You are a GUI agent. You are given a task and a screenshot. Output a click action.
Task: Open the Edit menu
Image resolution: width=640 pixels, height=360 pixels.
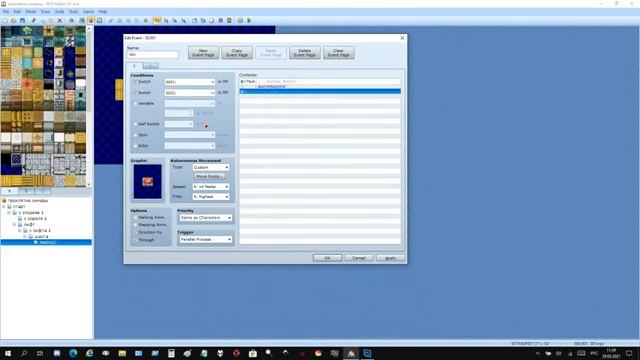coord(17,12)
